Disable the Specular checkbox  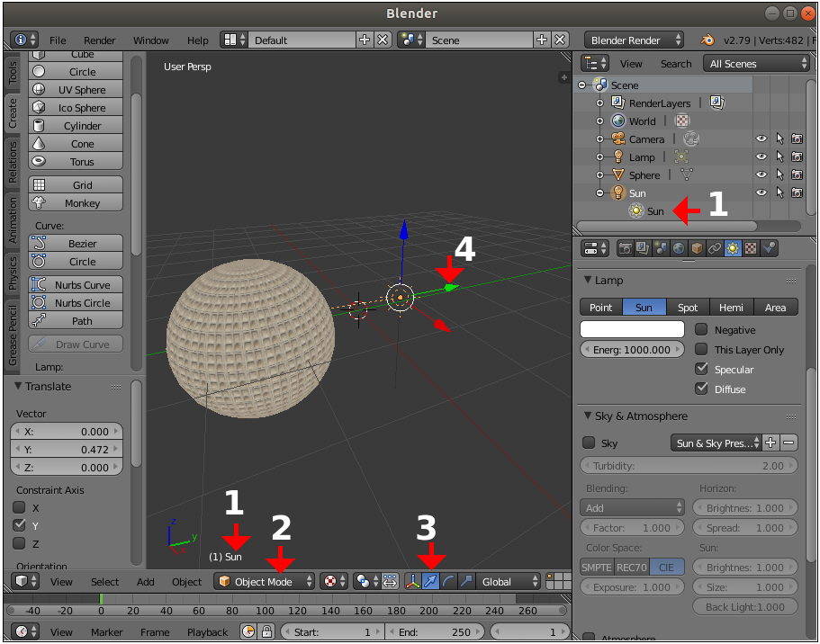tap(701, 369)
